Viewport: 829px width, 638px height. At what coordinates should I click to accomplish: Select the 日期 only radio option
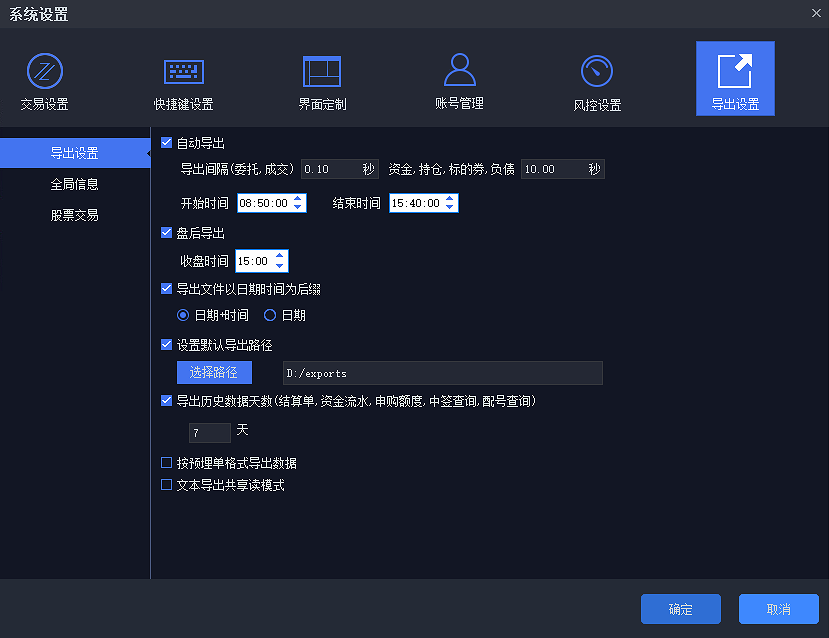pos(270,316)
